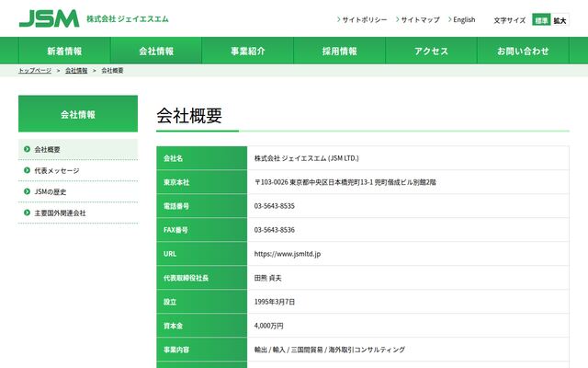This screenshot has width=588, height=368.
Task: Select JSMの歴史 in the sidebar
Action: pos(78,191)
